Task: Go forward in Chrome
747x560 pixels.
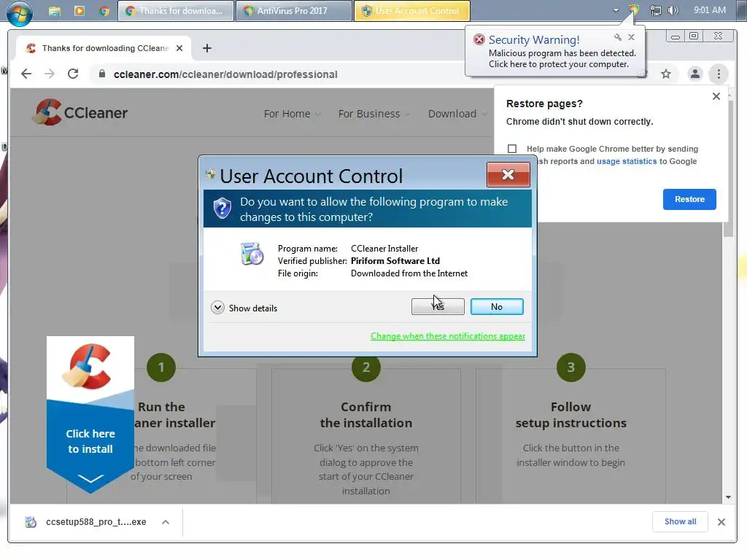Action: click(50, 74)
